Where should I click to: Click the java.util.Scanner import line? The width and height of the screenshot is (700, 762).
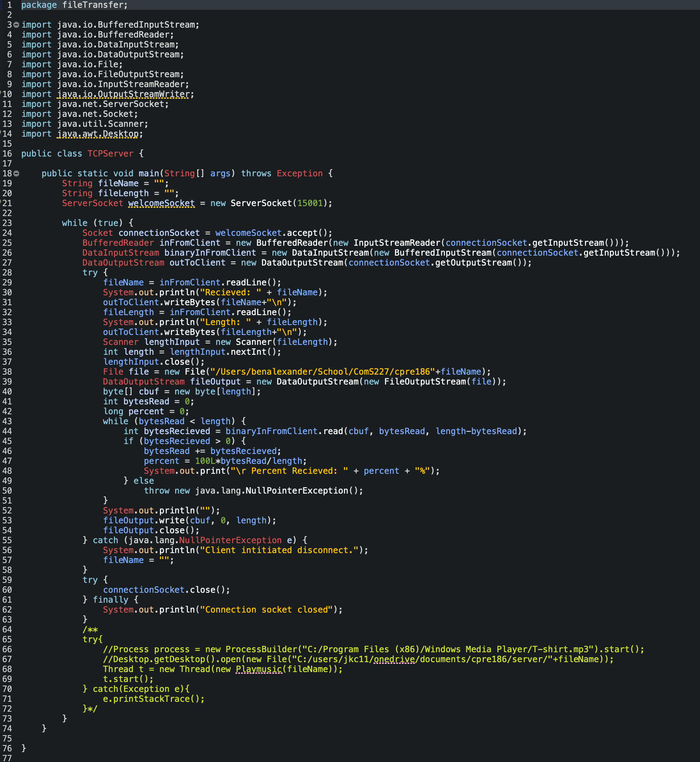pyautogui.click(x=85, y=124)
